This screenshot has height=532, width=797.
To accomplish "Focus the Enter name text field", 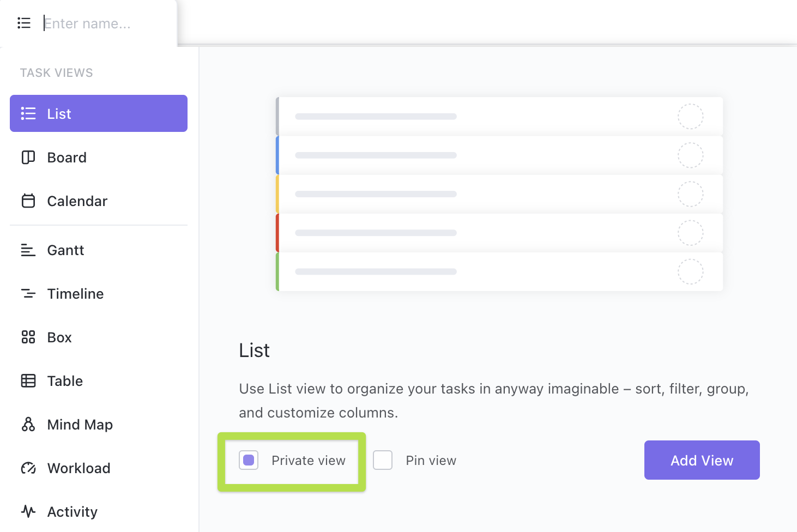I will [104, 23].
